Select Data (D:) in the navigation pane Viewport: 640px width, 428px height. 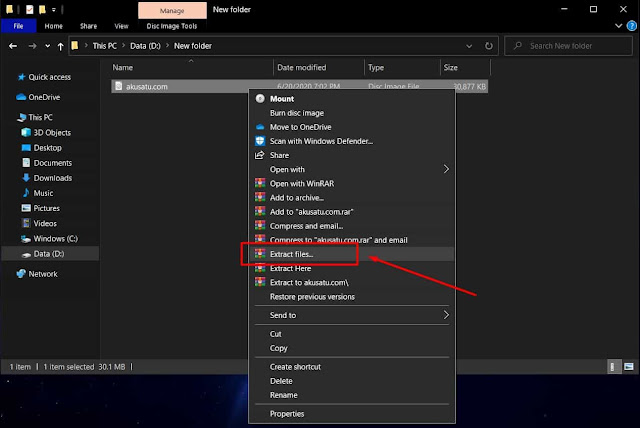pos(50,254)
